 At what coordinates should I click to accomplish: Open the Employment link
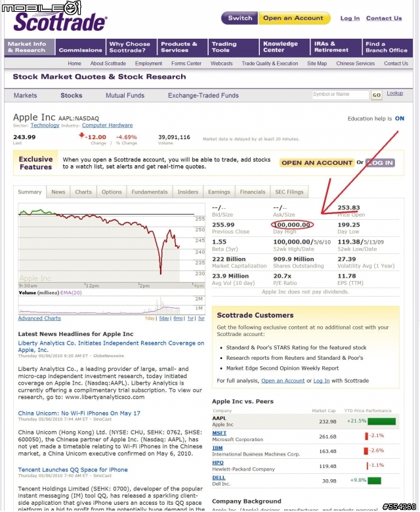[148, 64]
